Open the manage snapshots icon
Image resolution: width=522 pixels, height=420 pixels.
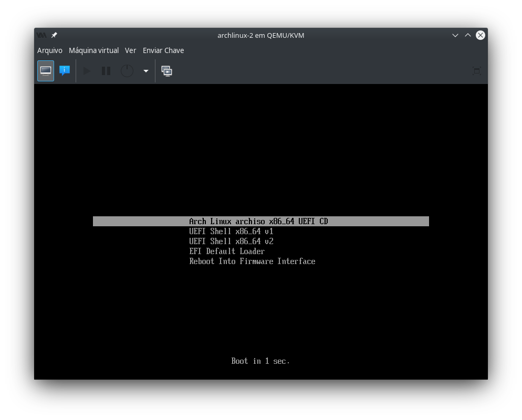(x=167, y=71)
